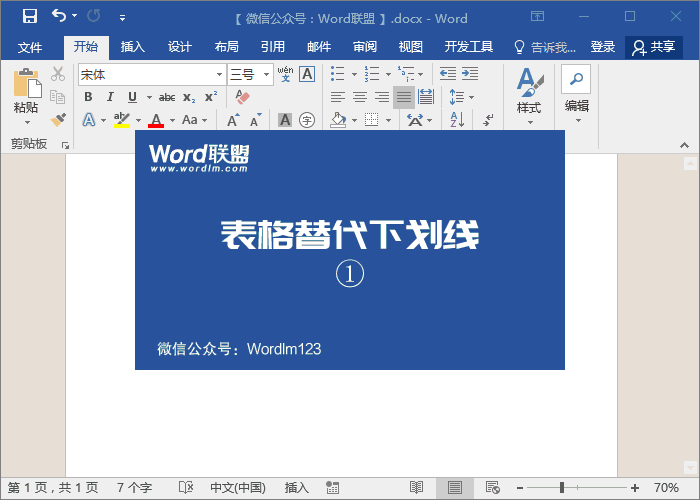Screen dimensions: 700x500
Task: Expand underline style dropdown arrow
Action: coord(149,97)
